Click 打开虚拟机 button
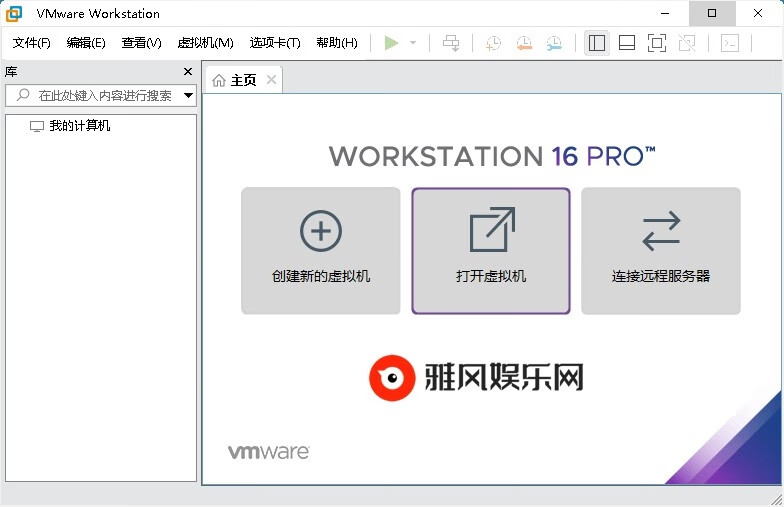This screenshot has height=507, width=784. 491,251
